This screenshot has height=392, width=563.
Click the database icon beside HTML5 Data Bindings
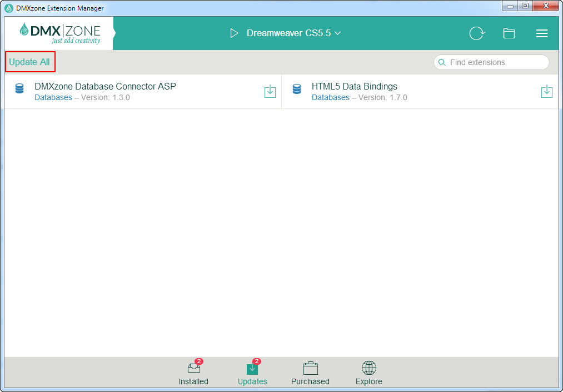[x=297, y=88]
